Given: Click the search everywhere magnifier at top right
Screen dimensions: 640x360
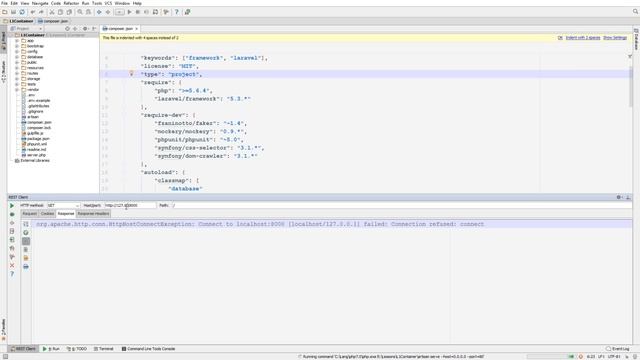Looking at the screenshot, I should coord(636,12).
